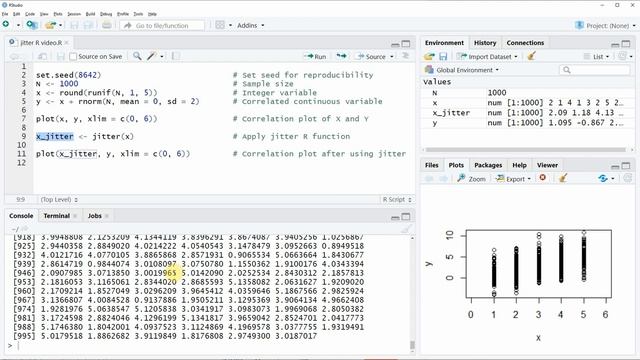The image size is (640, 360).
Task: Click the load workspace folder icon
Action: pos(429,56)
